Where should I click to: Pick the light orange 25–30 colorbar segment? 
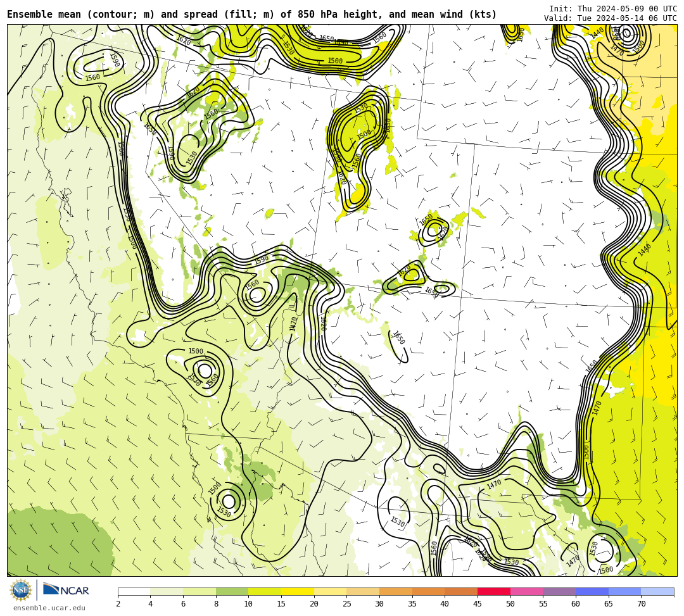[x=363, y=591]
